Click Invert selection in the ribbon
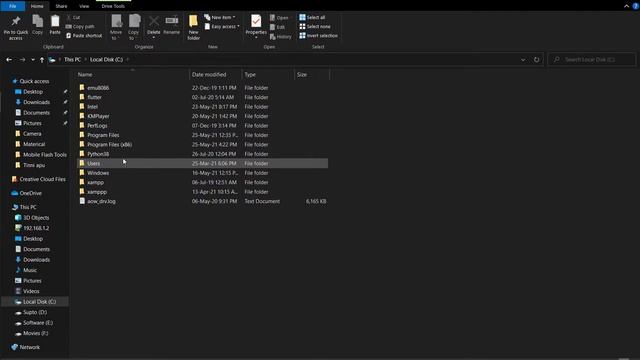 pos(318,36)
